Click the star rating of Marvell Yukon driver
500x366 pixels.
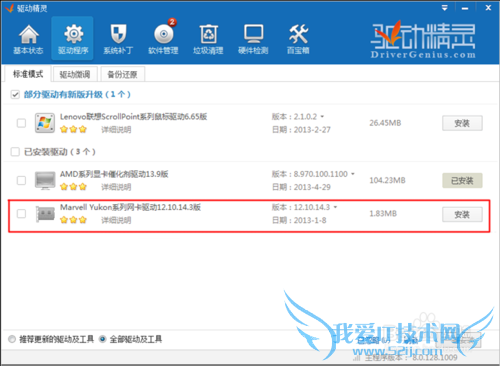tap(73, 220)
